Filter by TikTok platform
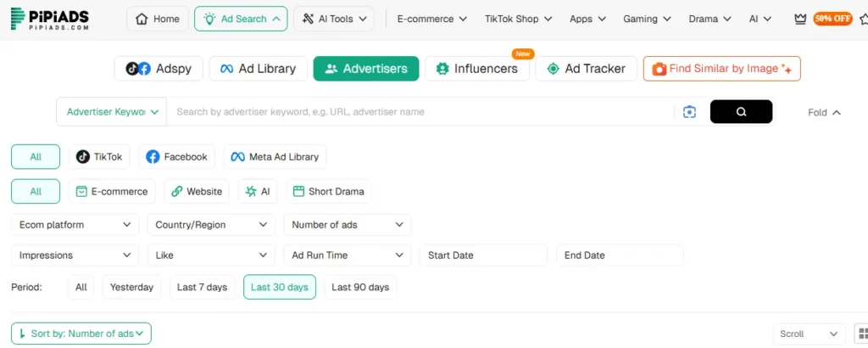 [99, 157]
